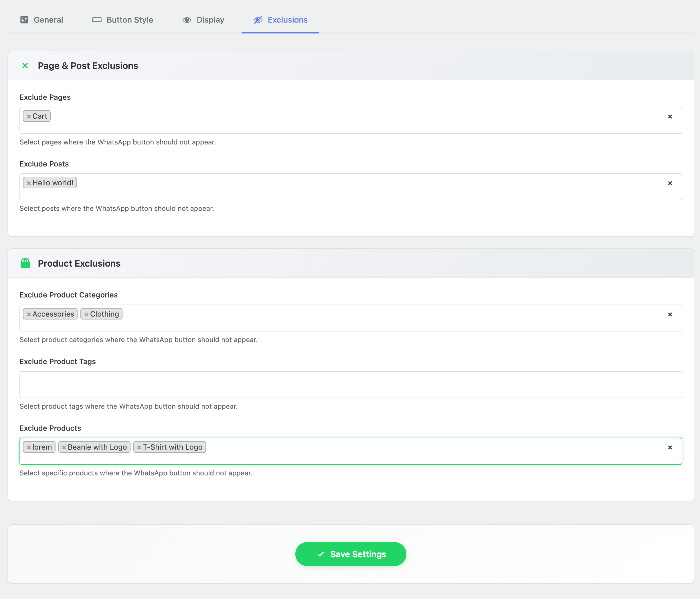Clear all excluded product categories

pos(670,314)
